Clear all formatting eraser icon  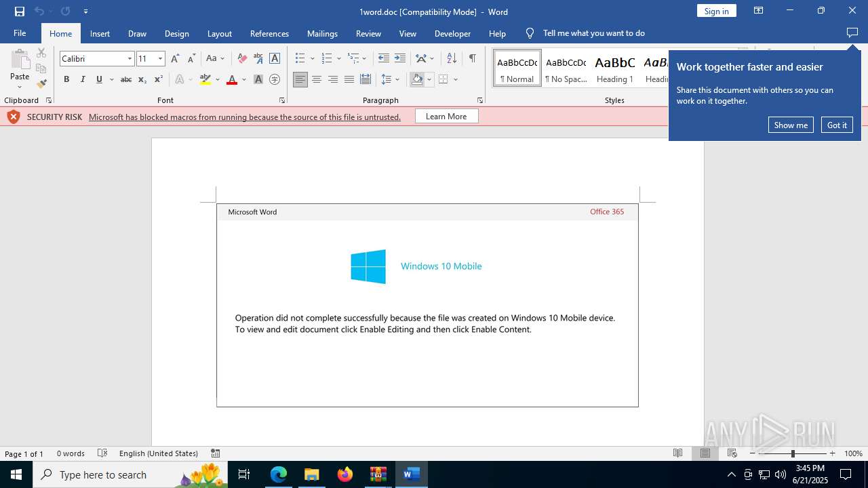242,58
